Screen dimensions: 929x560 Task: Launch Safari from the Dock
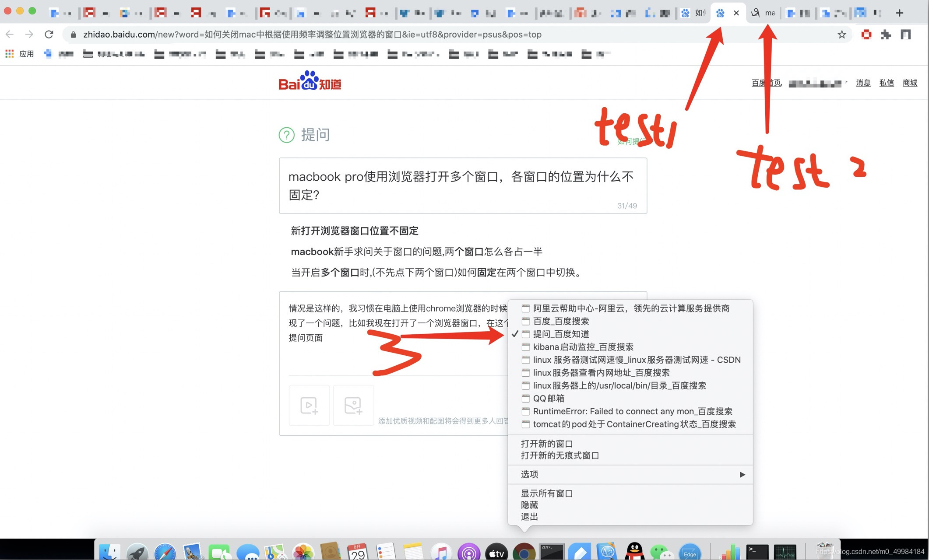click(x=165, y=552)
